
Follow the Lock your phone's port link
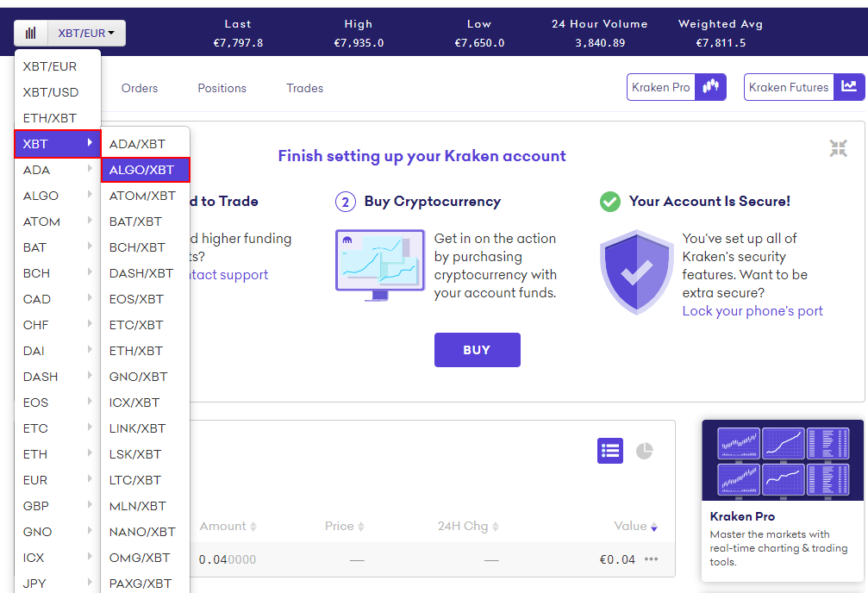752,311
